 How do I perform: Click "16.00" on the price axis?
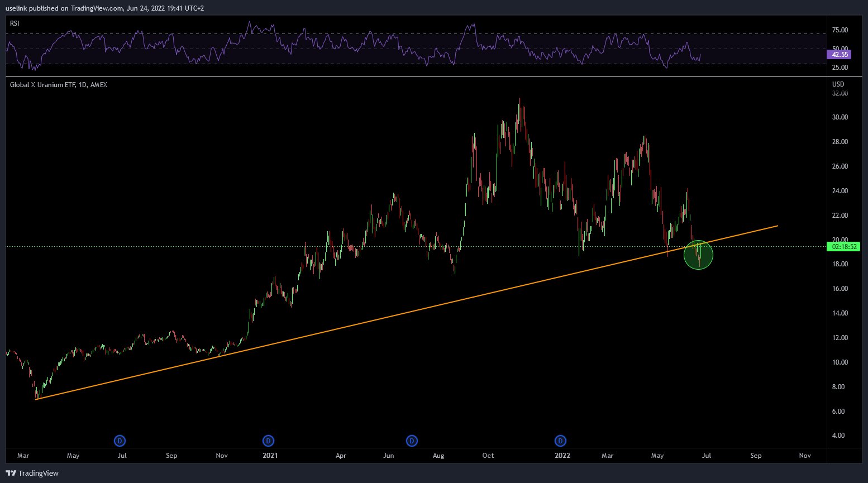[840, 289]
